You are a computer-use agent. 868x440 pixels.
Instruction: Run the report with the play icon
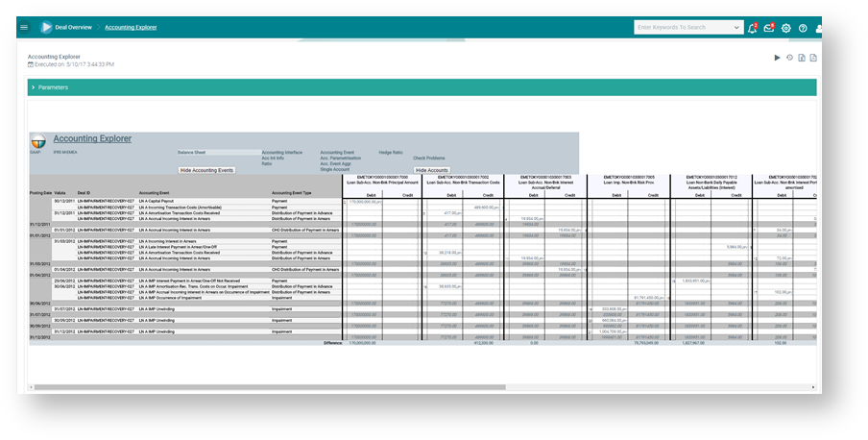pos(778,58)
